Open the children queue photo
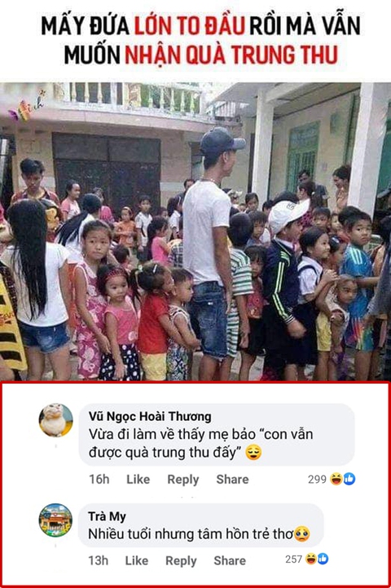The height and width of the screenshot is (588, 391). click(x=195, y=231)
